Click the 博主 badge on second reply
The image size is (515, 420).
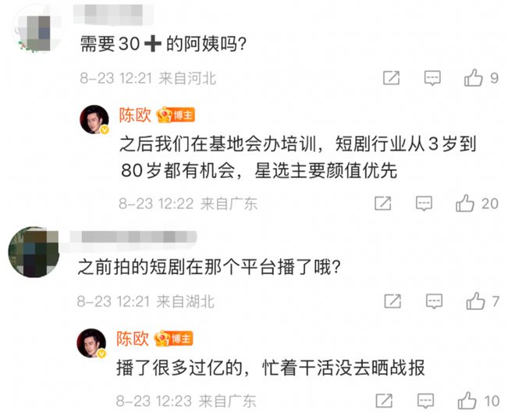pyautogui.click(x=175, y=338)
